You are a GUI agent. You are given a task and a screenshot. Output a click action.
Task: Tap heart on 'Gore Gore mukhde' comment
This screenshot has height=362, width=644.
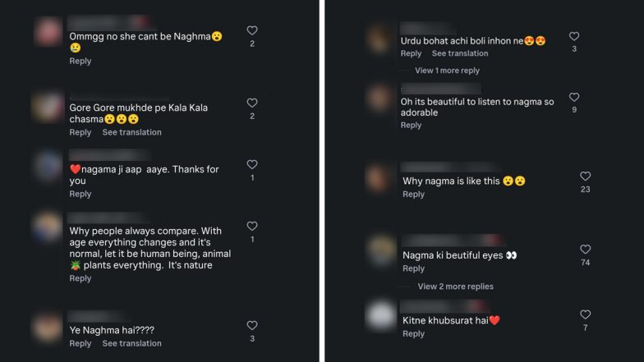pos(252,103)
